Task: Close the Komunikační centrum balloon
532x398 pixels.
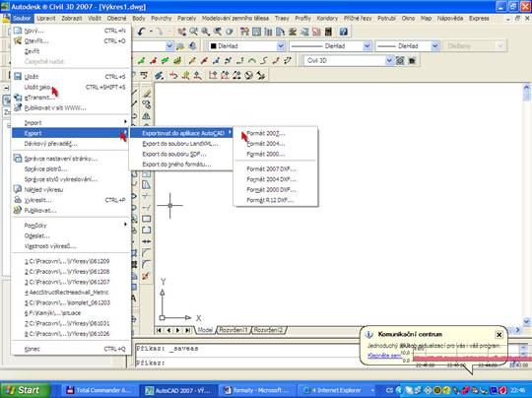Action: 499,335
